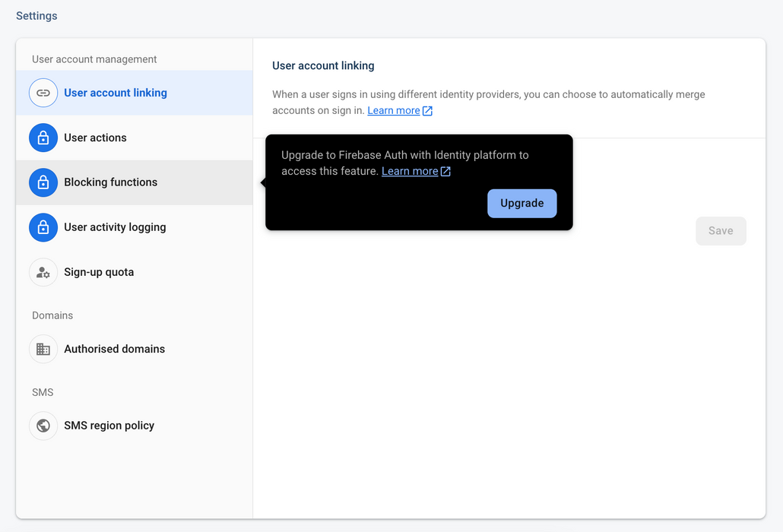
Task: Click the User activity logging lock icon
Action: pos(43,227)
